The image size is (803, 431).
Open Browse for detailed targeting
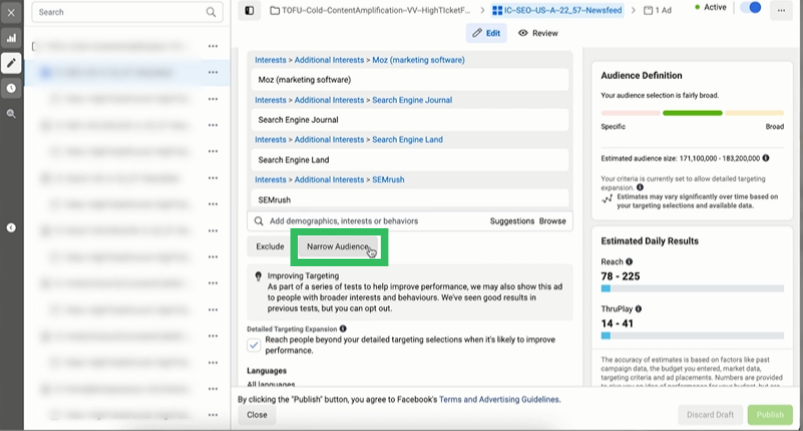click(x=552, y=221)
